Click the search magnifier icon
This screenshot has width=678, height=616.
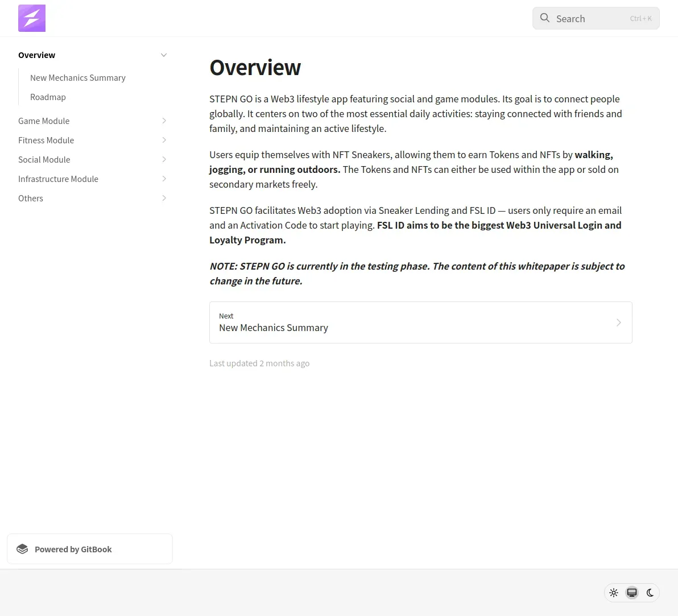[x=545, y=18]
